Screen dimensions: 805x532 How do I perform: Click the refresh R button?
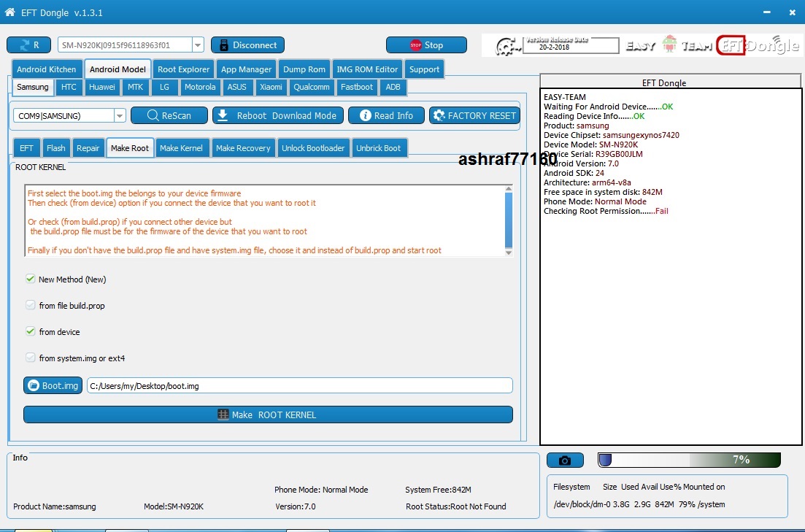coord(28,45)
